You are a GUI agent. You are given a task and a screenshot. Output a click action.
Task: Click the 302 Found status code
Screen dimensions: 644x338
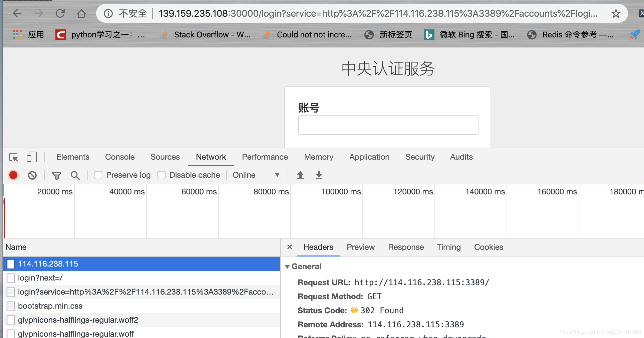[382, 311]
